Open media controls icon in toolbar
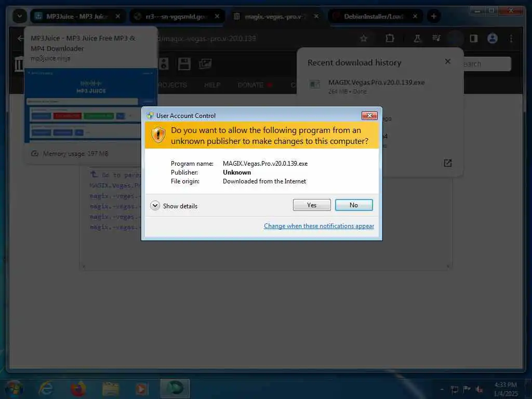This screenshot has width=532, height=399. pyautogui.click(x=436, y=38)
